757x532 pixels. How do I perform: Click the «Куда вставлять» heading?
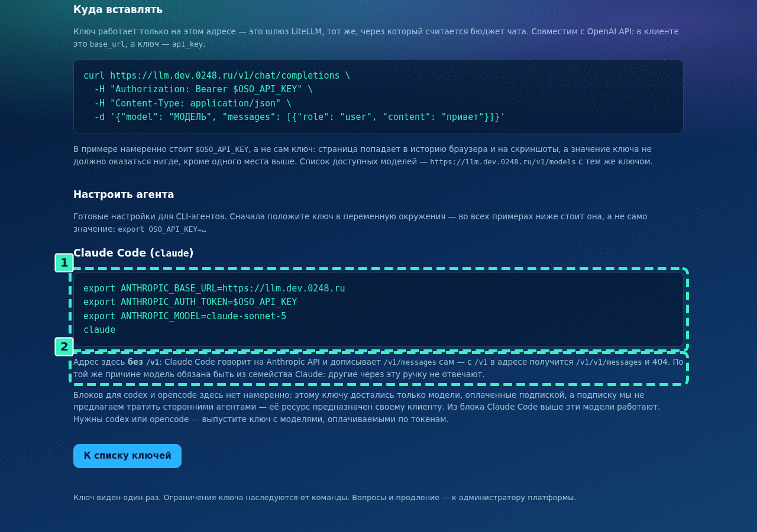click(x=118, y=9)
